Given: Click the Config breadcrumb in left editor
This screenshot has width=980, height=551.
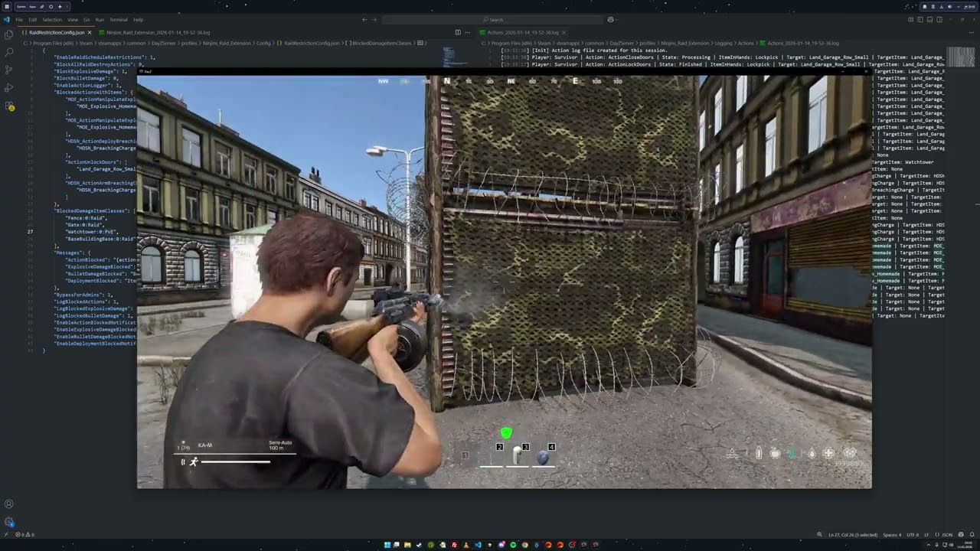Looking at the screenshot, I should click(x=263, y=43).
